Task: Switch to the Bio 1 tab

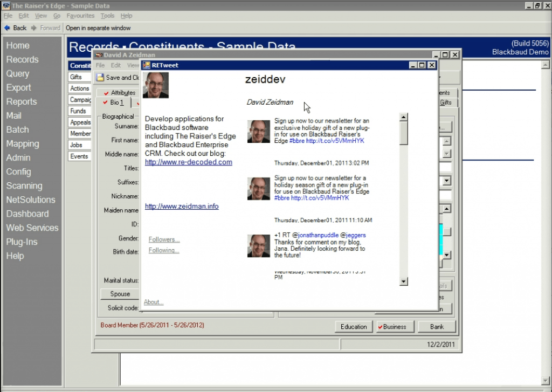Action: [x=114, y=102]
